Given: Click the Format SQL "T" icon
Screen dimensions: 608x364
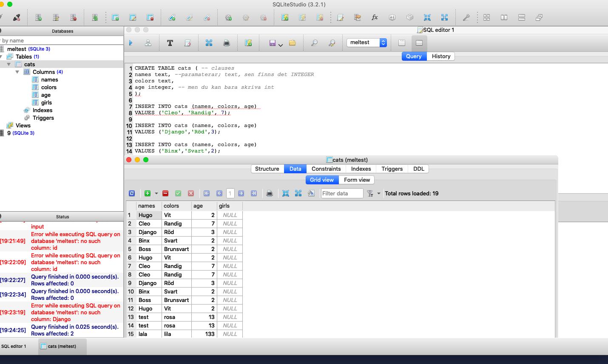Looking at the screenshot, I should pos(170,43).
